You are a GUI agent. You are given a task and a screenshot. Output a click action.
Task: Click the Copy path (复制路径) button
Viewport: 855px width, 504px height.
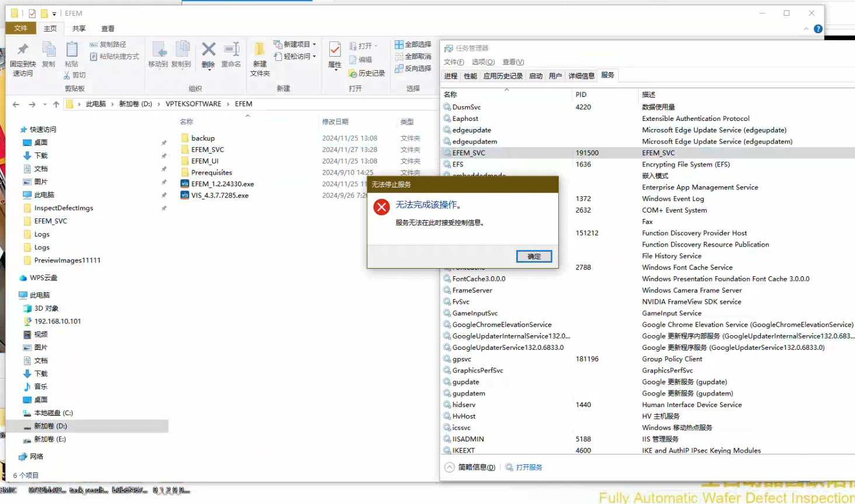(x=107, y=44)
